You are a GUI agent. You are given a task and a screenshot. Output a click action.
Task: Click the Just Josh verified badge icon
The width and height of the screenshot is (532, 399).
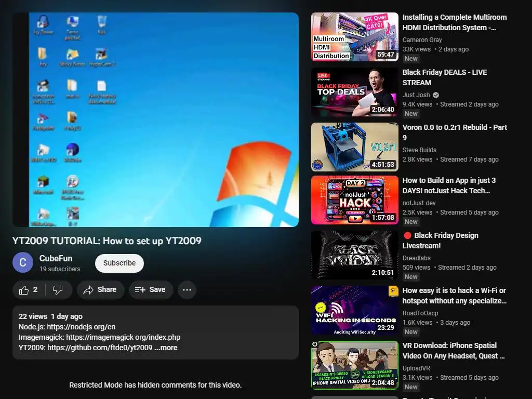pos(436,95)
